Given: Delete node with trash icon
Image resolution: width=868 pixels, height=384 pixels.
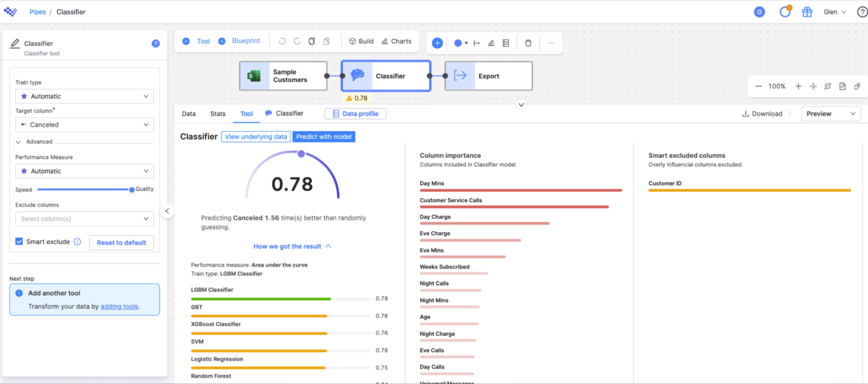Looking at the screenshot, I should click(x=528, y=43).
